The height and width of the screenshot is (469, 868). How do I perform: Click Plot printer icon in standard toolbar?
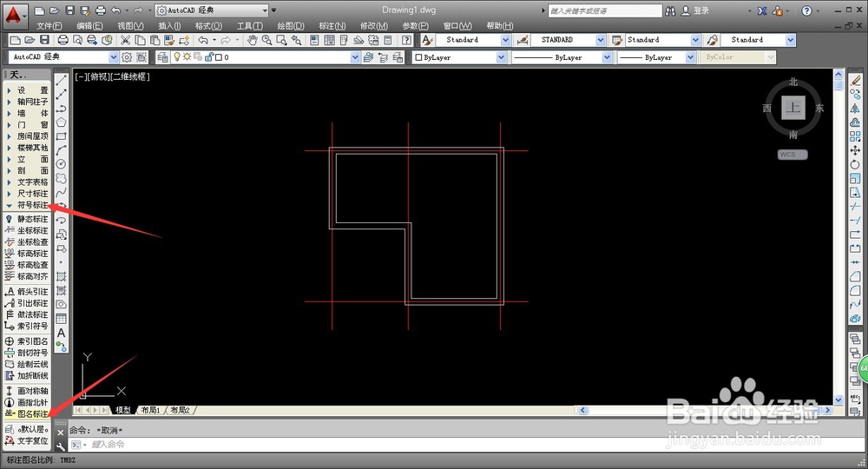(63, 40)
